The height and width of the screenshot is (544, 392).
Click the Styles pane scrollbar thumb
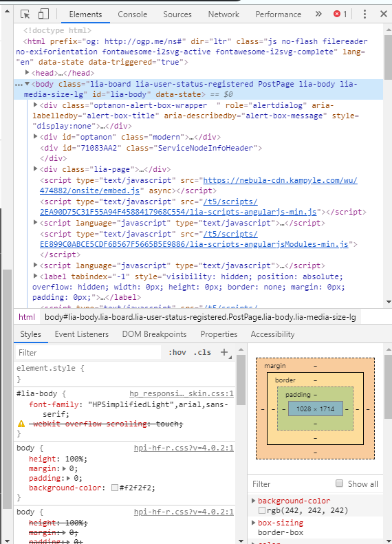[x=241, y=380]
